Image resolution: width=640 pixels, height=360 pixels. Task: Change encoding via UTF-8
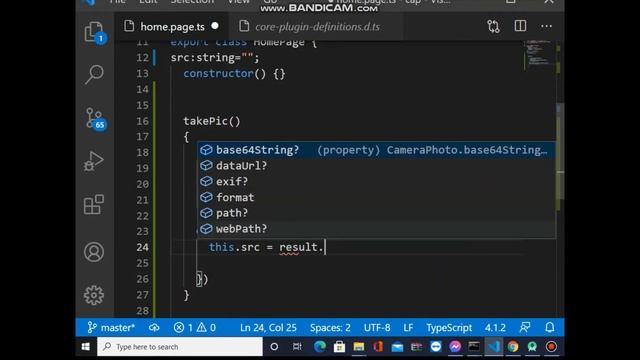[377, 327]
